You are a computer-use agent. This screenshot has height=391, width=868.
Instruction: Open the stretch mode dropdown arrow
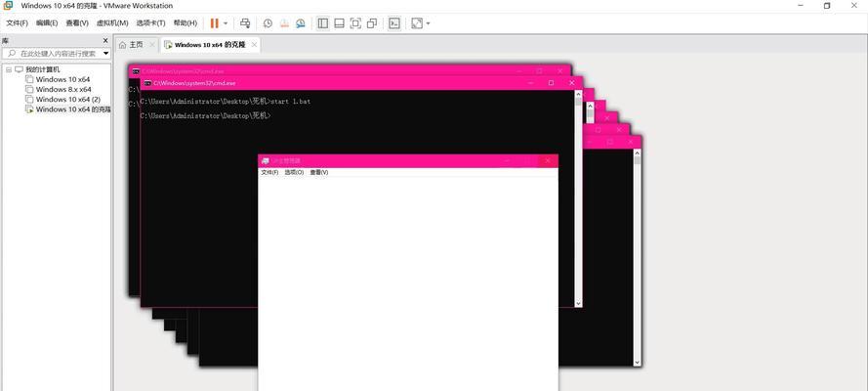pos(429,23)
